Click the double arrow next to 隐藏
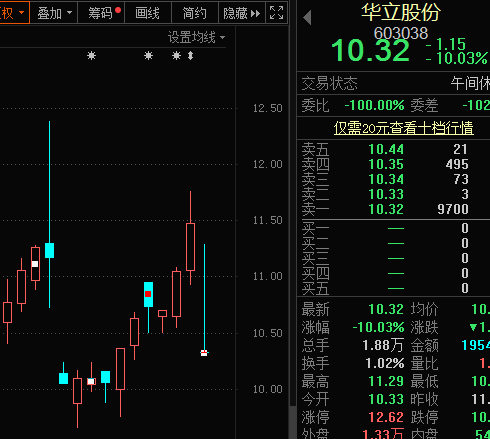 tap(255, 14)
